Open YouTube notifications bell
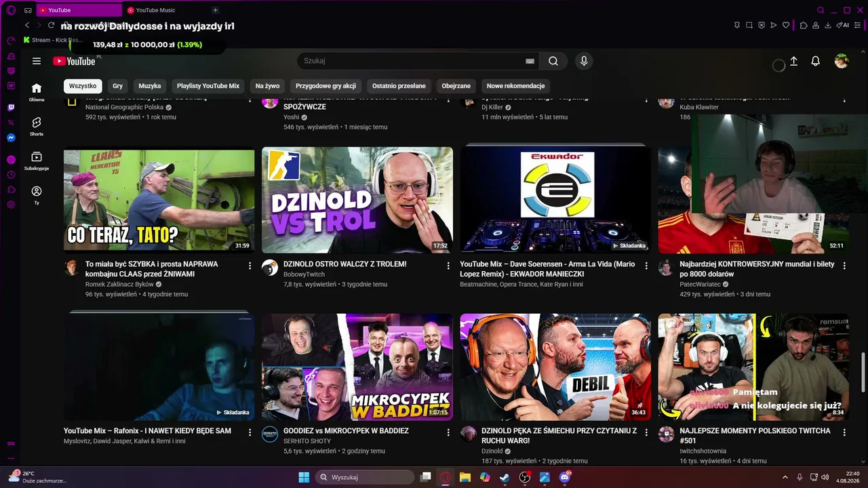868x488 pixels. (x=816, y=61)
